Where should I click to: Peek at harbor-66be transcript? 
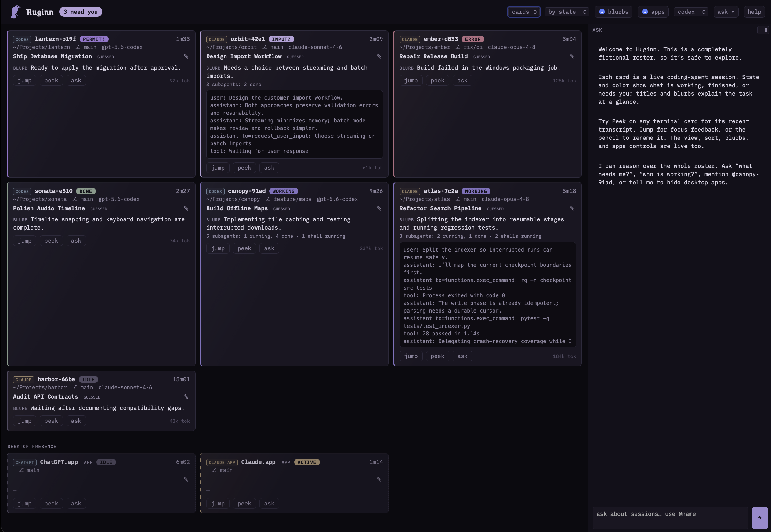[x=51, y=421]
